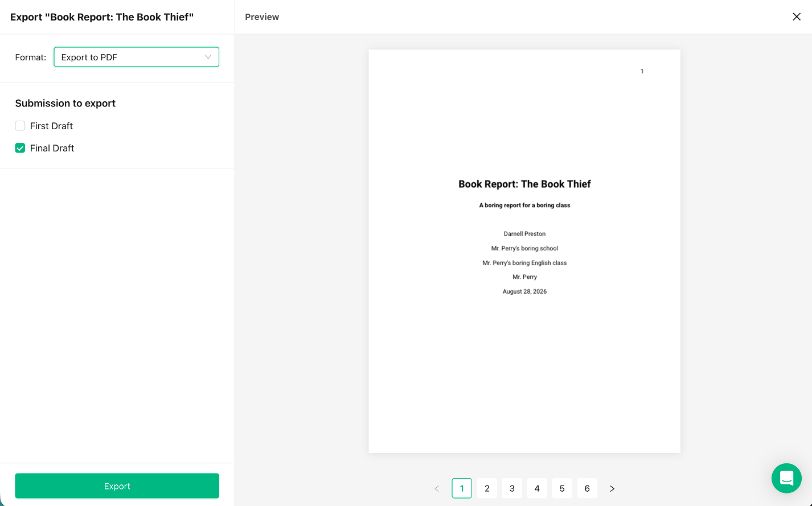The width and height of the screenshot is (812, 506).
Task: Click the PDF preview page thumbnail
Action: pyautogui.click(x=524, y=252)
